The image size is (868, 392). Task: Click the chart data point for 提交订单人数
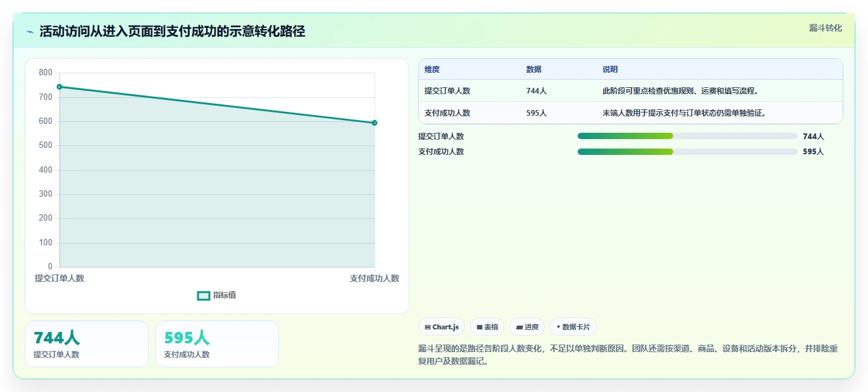pos(59,87)
